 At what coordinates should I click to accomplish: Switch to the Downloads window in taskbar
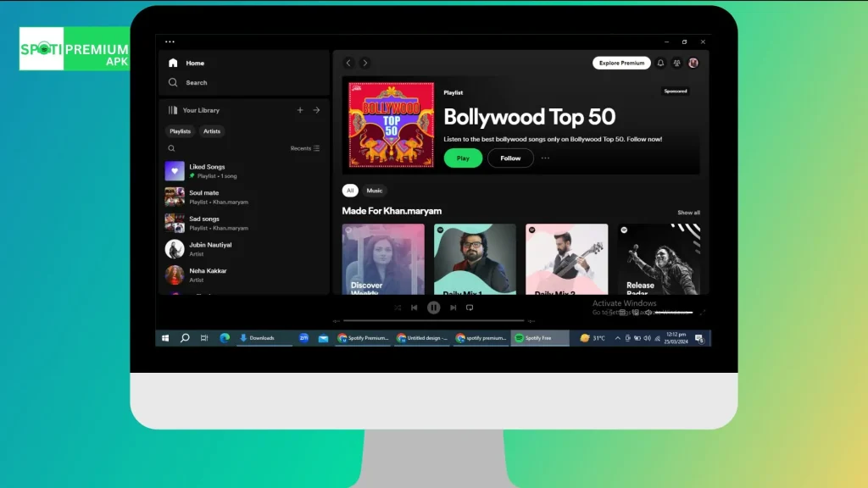(264, 338)
